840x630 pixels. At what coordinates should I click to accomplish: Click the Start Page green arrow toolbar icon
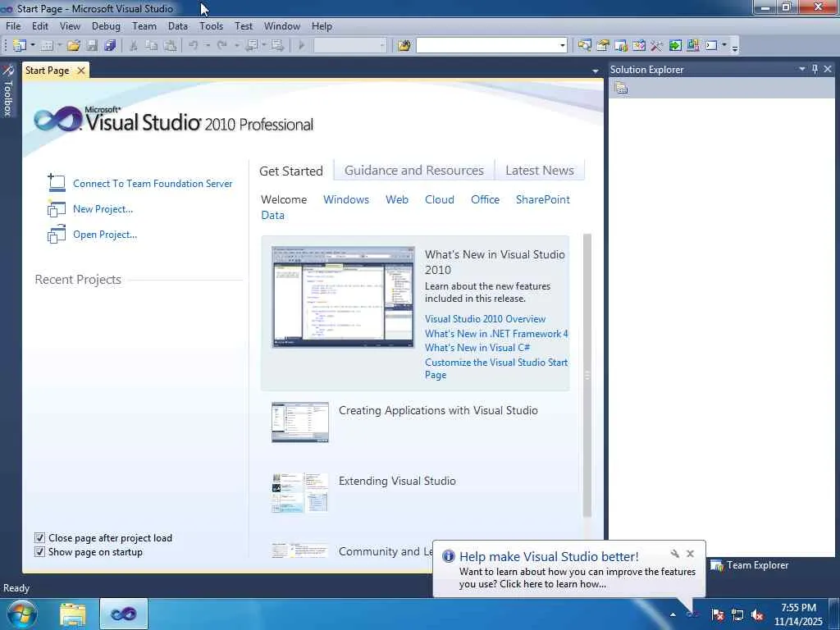[675, 46]
